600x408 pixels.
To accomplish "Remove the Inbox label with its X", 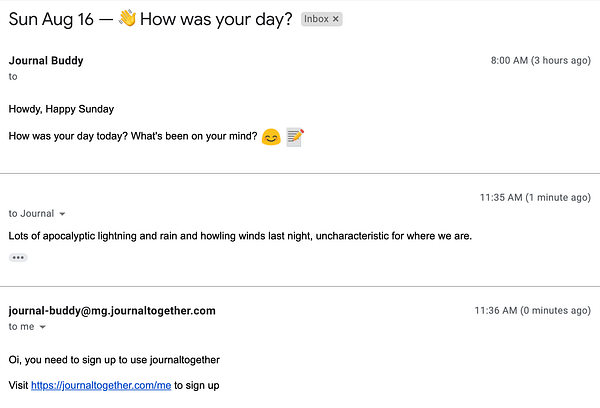I will (336, 19).
